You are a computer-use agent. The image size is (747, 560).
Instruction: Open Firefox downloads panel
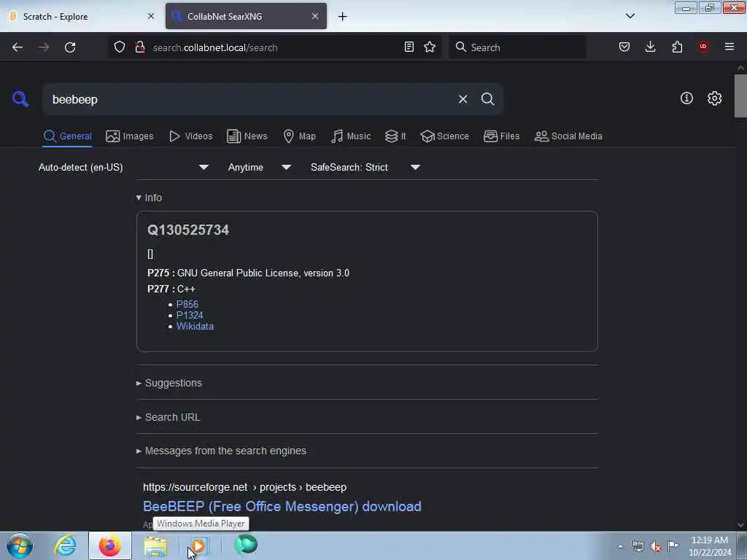650,47
